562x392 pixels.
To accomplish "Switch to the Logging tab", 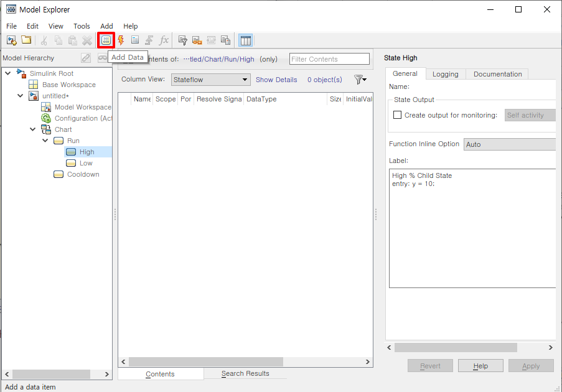I will [x=446, y=74].
